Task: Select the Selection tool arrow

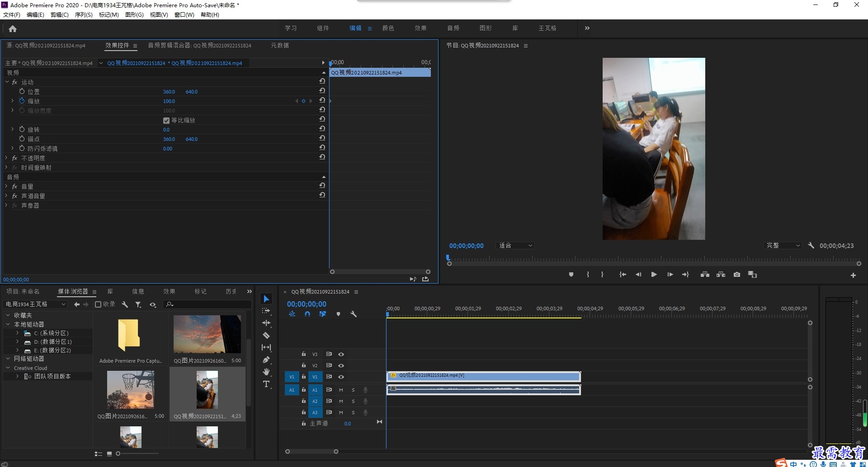Action: click(266, 299)
